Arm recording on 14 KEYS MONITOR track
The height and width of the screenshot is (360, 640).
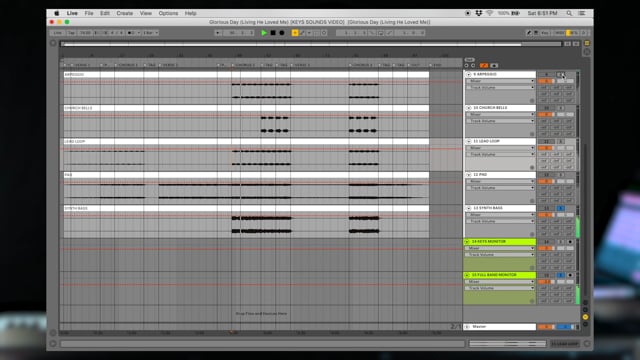point(570,242)
